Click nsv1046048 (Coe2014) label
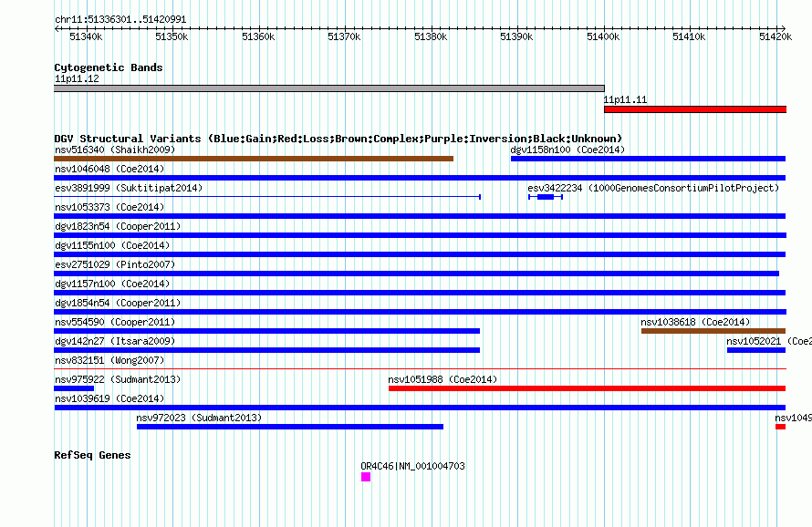This screenshot has height=527, width=812. (109, 169)
